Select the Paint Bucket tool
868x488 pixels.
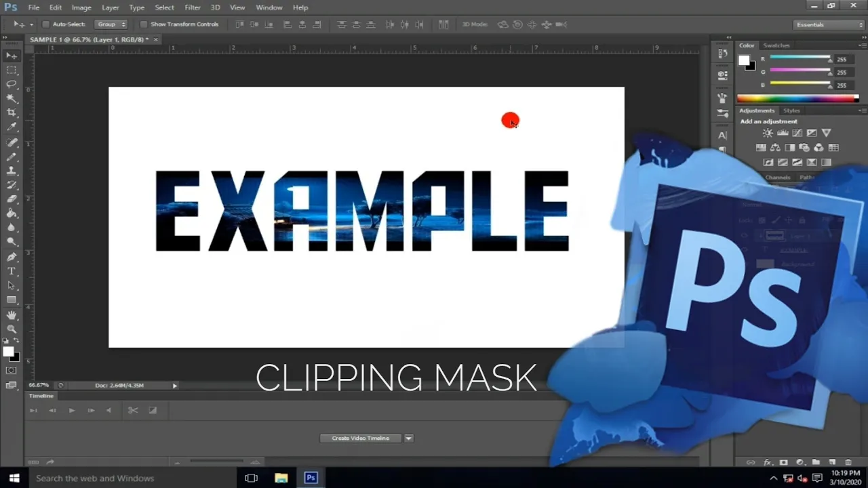[x=12, y=213]
